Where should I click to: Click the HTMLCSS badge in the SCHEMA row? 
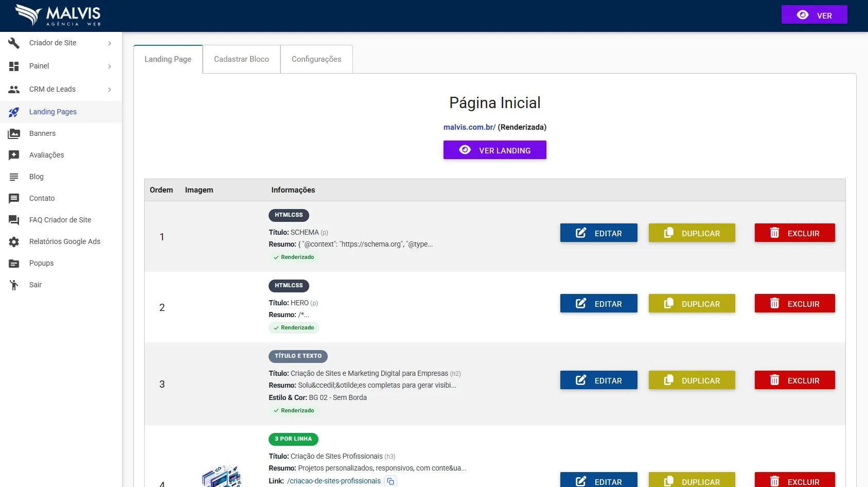[x=289, y=215]
